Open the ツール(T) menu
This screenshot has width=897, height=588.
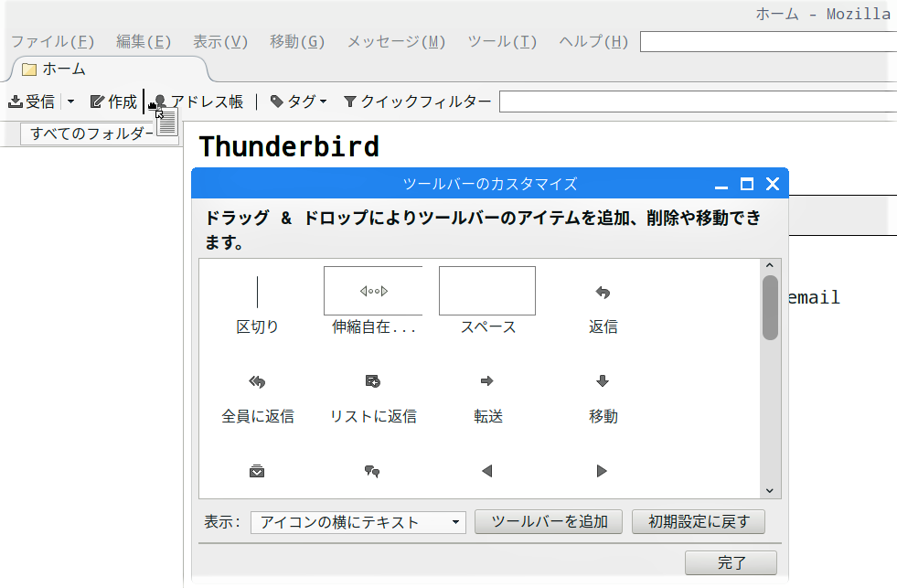[502, 42]
